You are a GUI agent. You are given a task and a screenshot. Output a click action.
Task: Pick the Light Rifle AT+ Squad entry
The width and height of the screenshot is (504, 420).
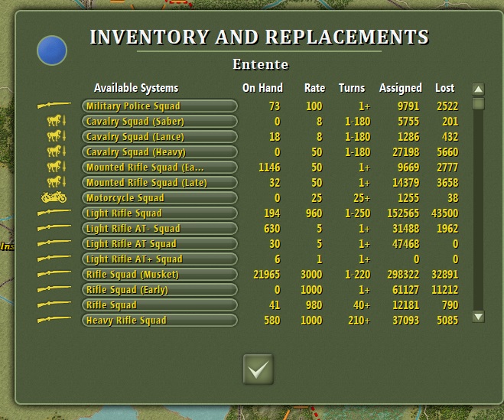tap(160, 259)
